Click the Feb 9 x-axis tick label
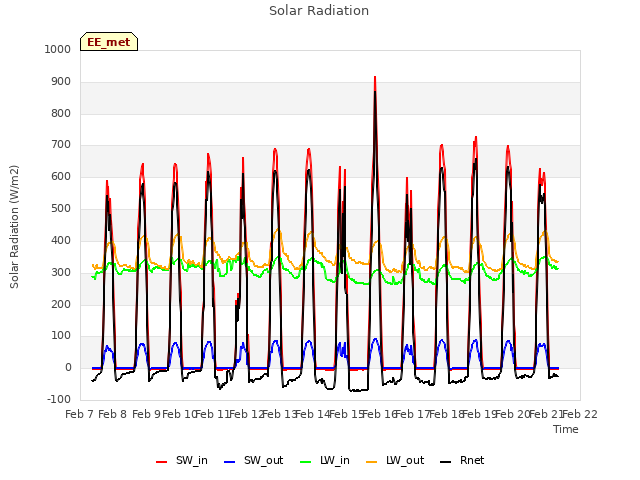 click(x=146, y=414)
